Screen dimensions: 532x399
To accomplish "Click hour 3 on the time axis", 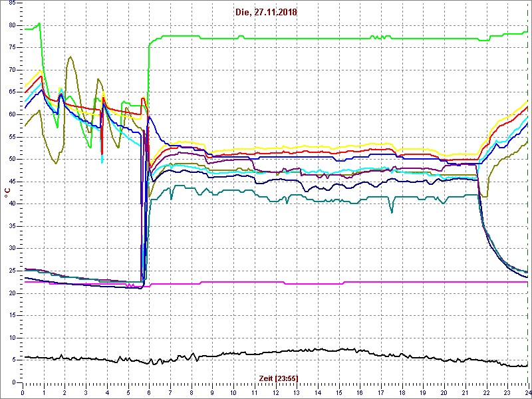I will [86, 391].
